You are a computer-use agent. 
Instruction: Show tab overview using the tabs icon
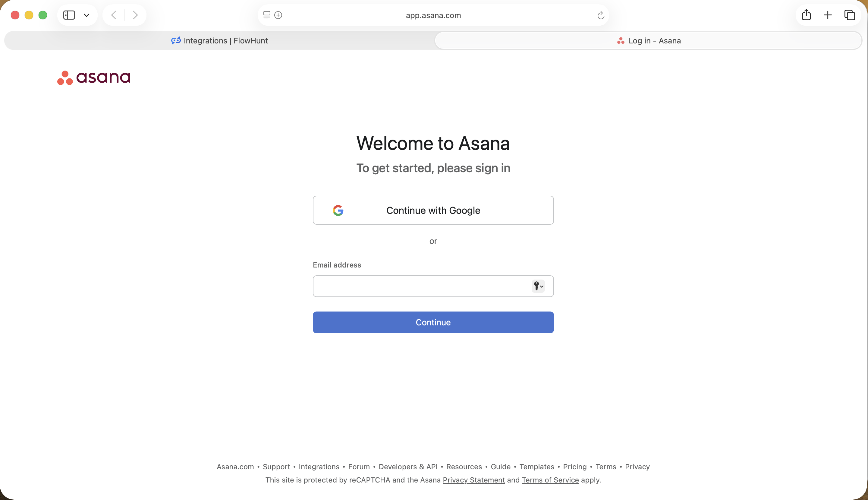[x=850, y=15]
